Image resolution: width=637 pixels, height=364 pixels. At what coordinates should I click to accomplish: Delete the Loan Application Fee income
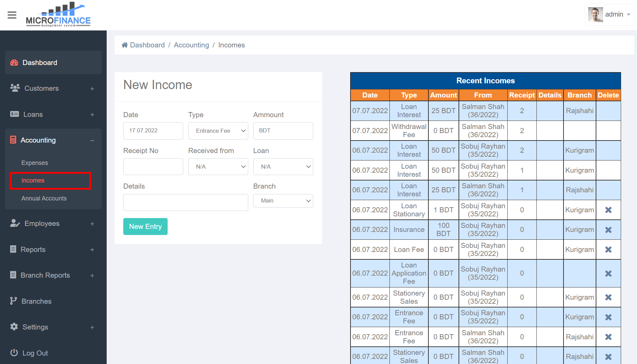pos(608,274)
